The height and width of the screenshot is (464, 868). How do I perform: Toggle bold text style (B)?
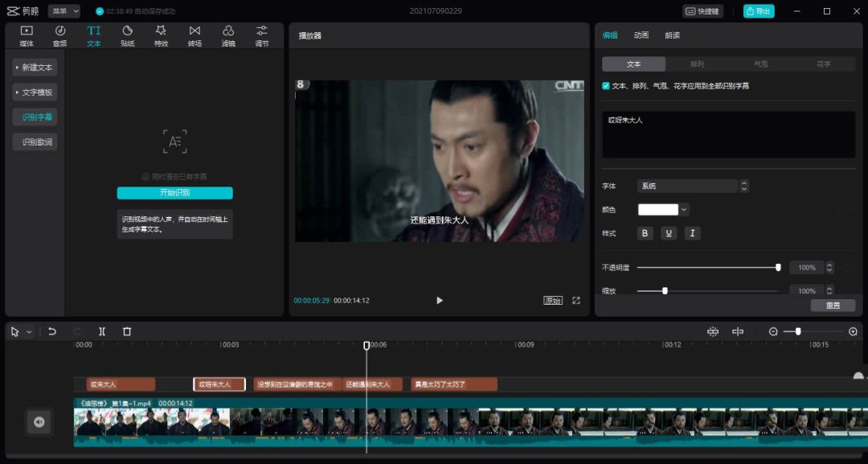[x=645, y=232]
